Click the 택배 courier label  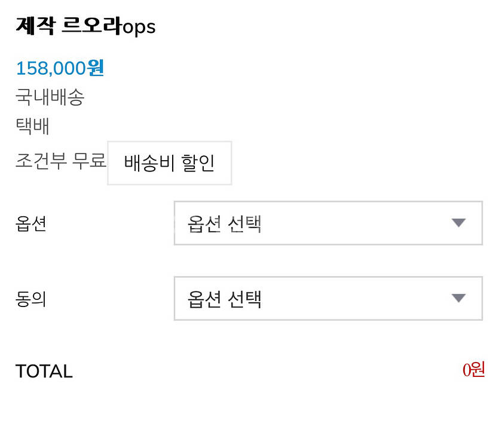pyautogui.click(x=33, y=126)
